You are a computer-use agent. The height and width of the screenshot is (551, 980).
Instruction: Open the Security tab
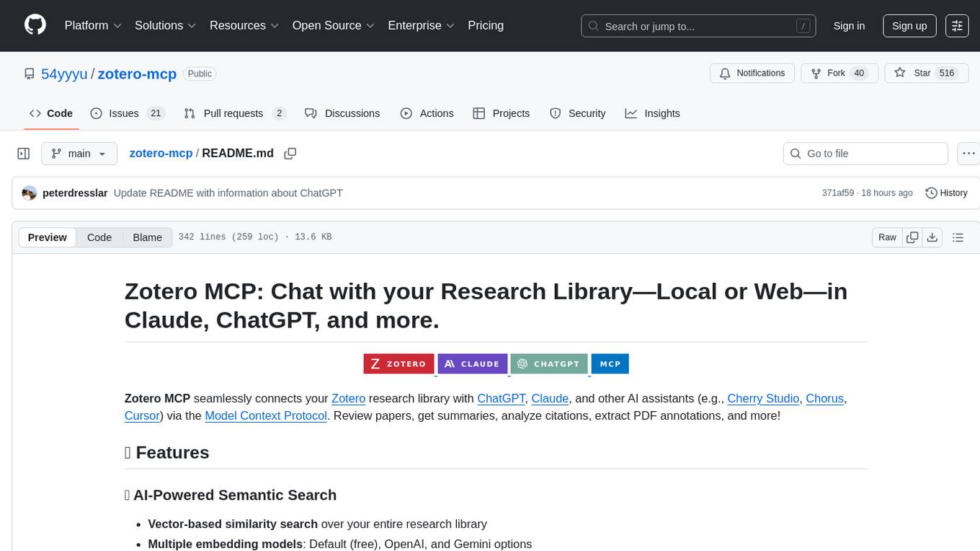click(x=577, y=113)
